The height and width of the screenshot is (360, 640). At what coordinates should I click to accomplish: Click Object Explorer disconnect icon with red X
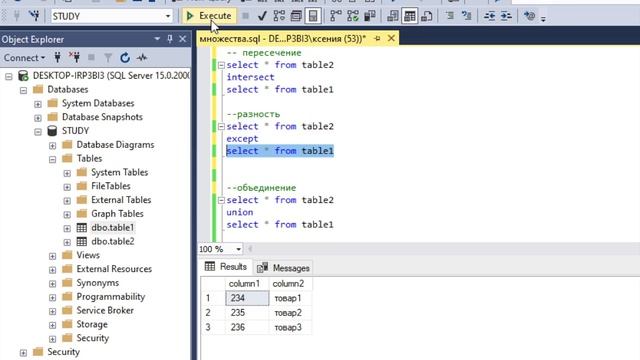[74, 58]
